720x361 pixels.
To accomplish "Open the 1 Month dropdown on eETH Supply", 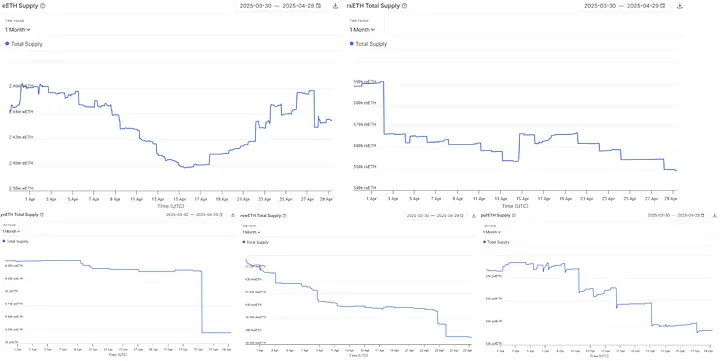I will [18, 30].
